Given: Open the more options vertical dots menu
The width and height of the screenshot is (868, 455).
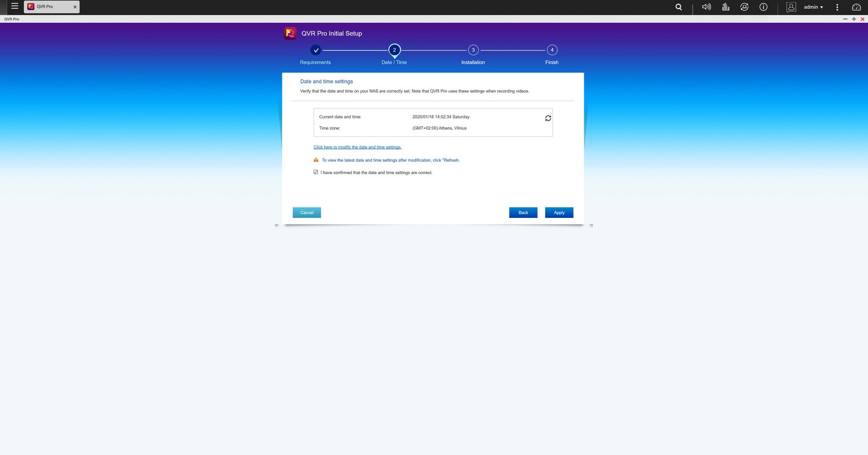Looking at the screenshot, I should click(x=837, y=7).
